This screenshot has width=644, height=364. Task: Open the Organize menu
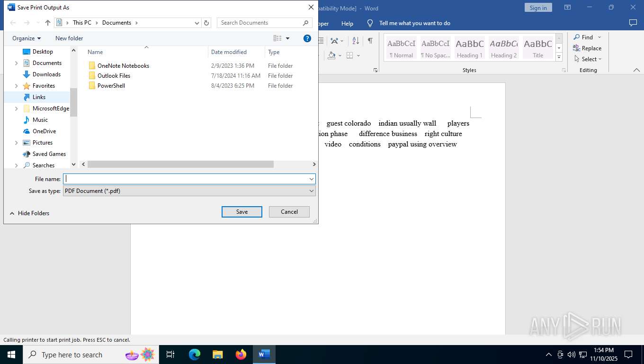[27, 38]
